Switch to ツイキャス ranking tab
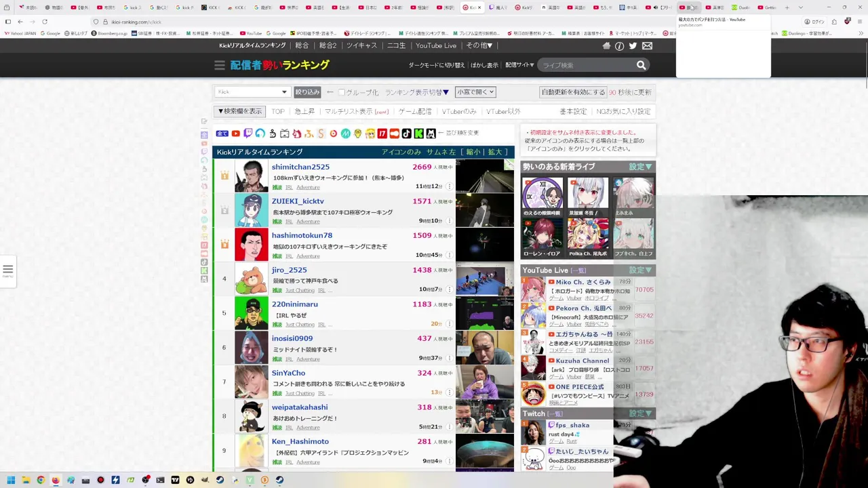Image resolution: width=868 pixels, height=488 pixels. click(361, 45)
